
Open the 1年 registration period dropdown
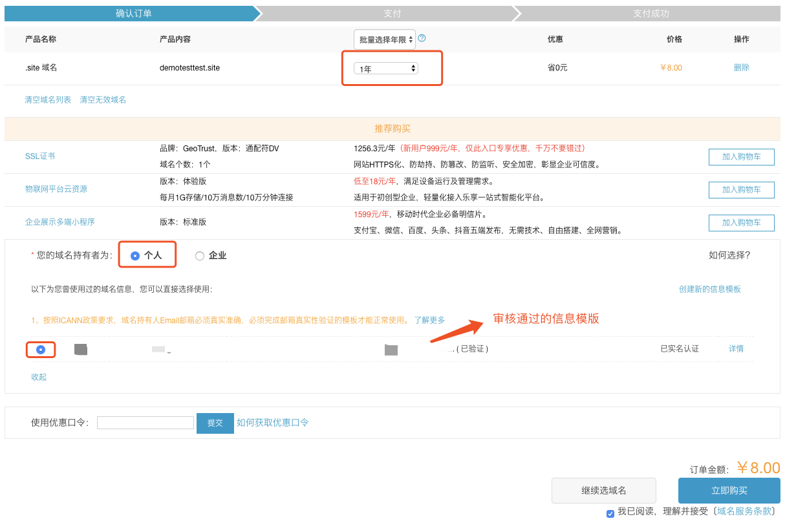point(391,67)
